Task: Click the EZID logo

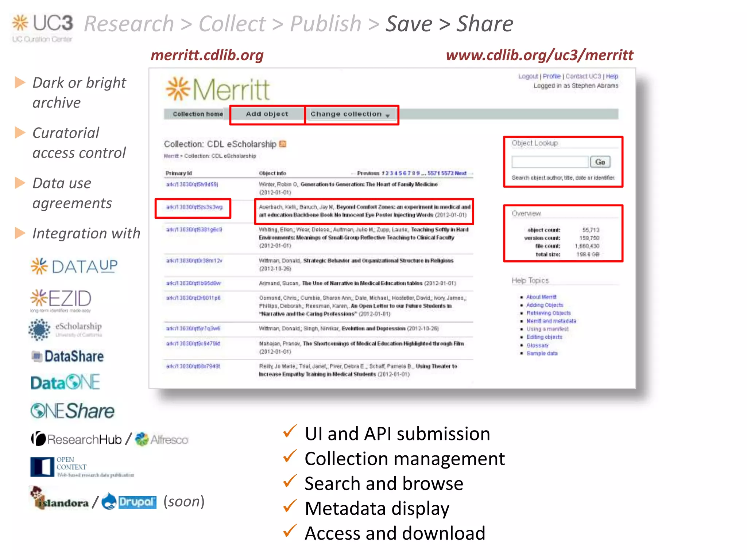Action: pos(61,300)
